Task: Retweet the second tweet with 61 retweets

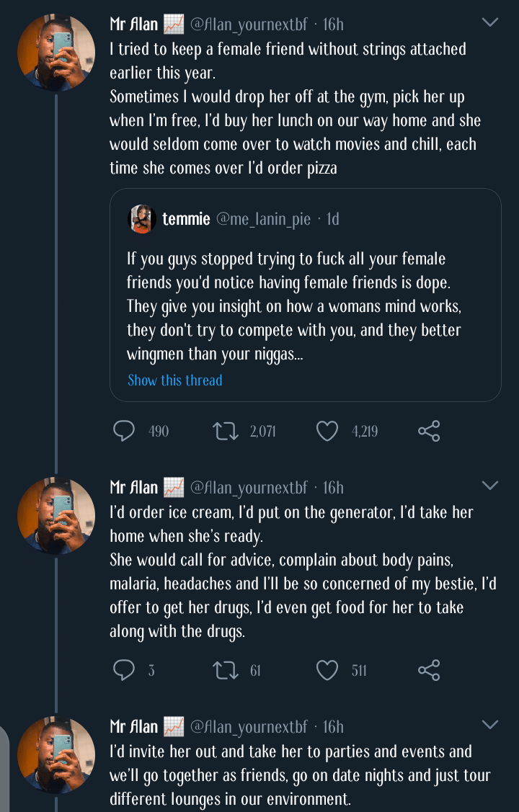Action: coord(227,671)
